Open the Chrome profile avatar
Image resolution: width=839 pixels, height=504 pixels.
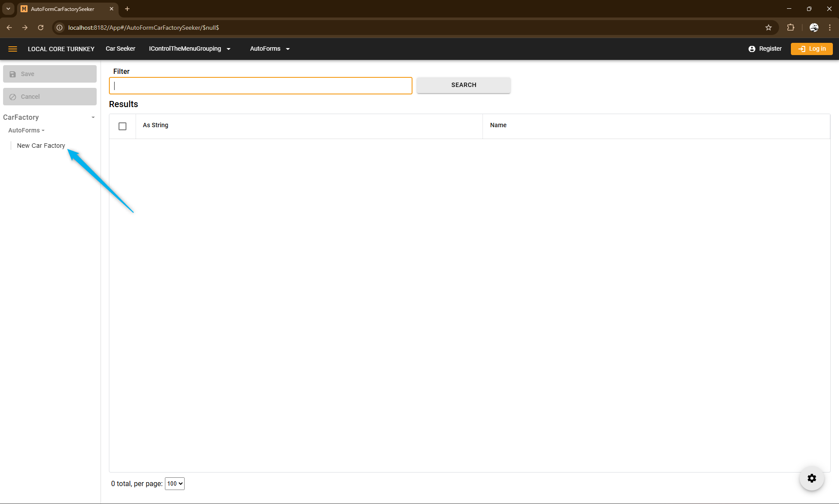tap(814, 28)
